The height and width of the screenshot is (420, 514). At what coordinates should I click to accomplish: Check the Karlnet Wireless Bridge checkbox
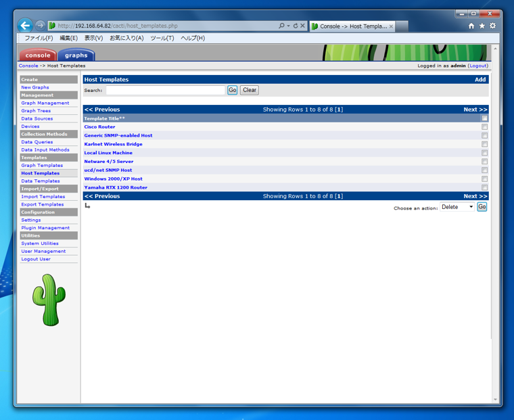tap(484, 144)
